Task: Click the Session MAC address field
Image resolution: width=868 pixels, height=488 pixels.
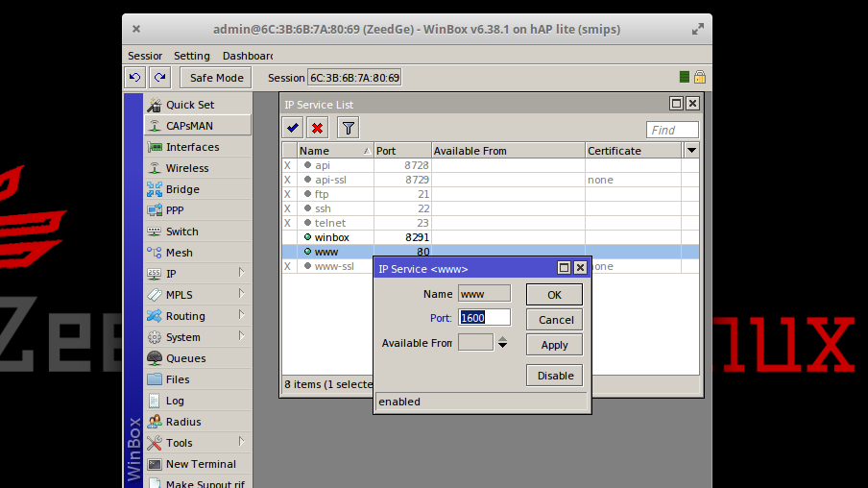Action: [354, 78]
